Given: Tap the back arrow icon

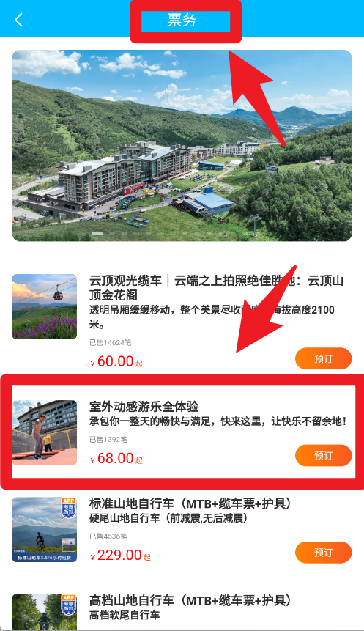Looking at the screenshot, I should coord(18,20).
